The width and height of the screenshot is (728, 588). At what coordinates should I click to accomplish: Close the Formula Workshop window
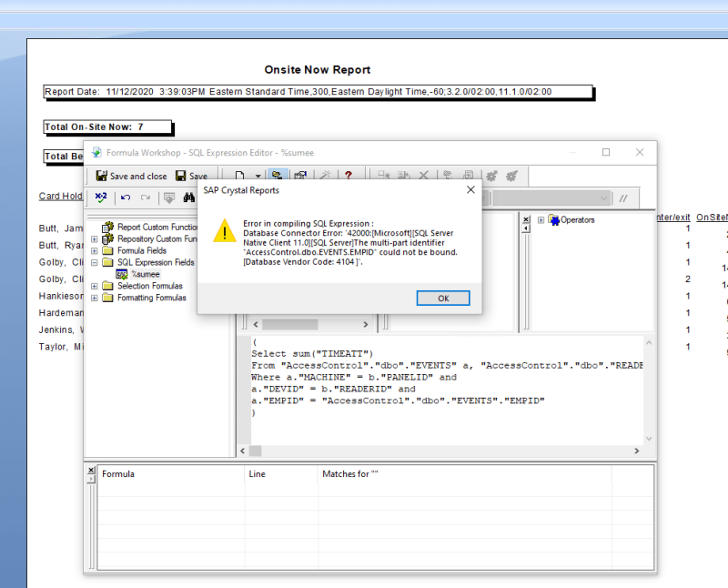tap(640, 152)
